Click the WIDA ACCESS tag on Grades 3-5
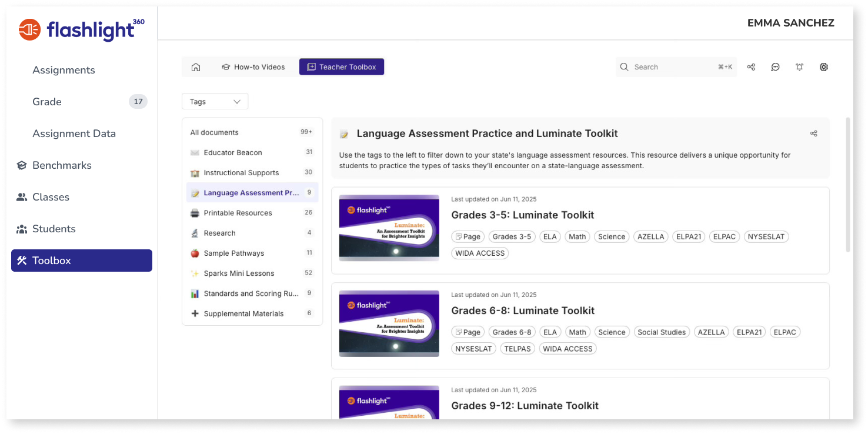The width and height of the screenshot is (868, 434). (x=480, y=253)
